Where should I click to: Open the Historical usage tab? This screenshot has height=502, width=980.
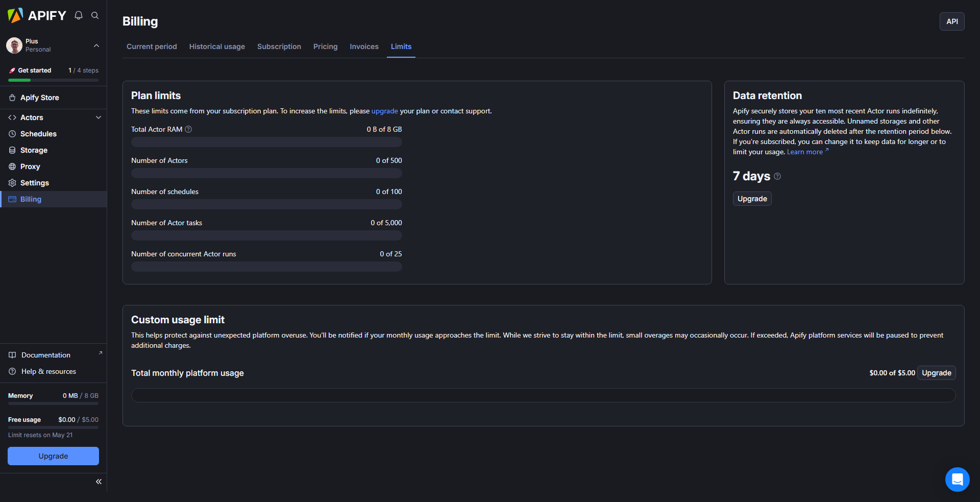pos(217,46)
